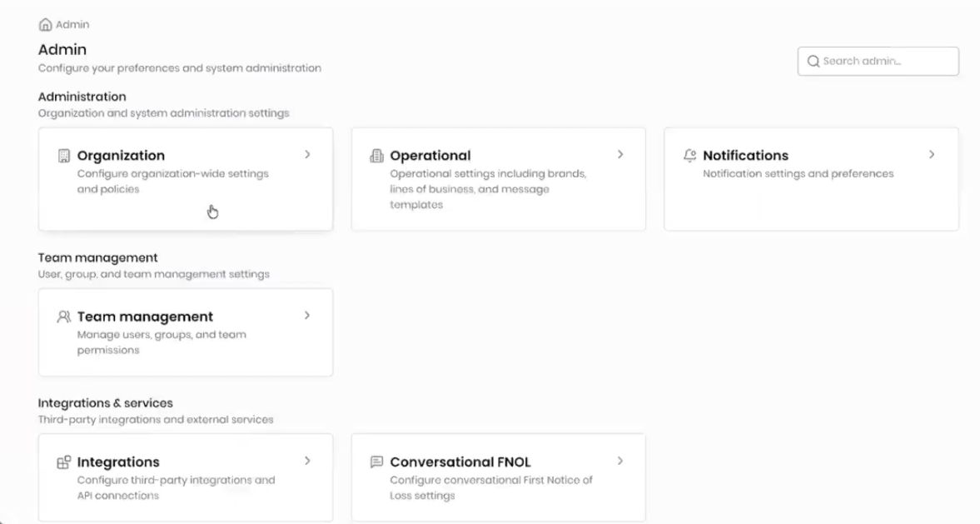
Task: Focus the Search admin input field
Action: pyautogui.click(x=884, y=62)
